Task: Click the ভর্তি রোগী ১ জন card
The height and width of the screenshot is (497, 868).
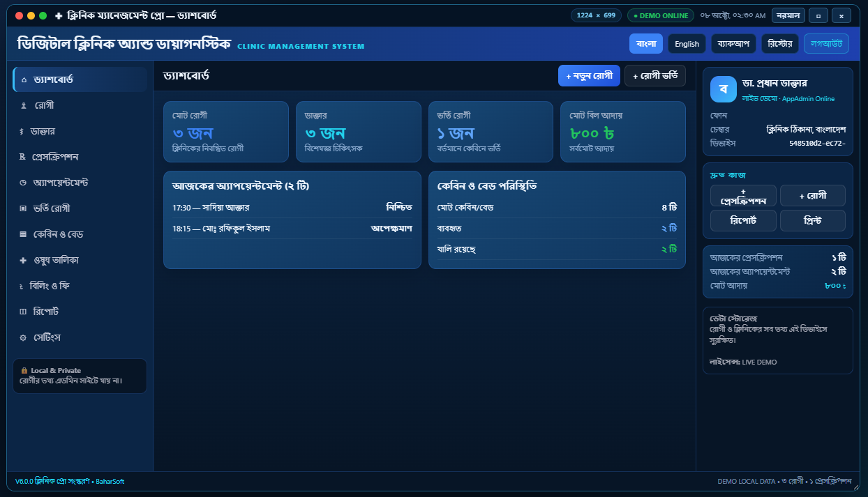Action: pyautogui.click(x=491, y=132)
